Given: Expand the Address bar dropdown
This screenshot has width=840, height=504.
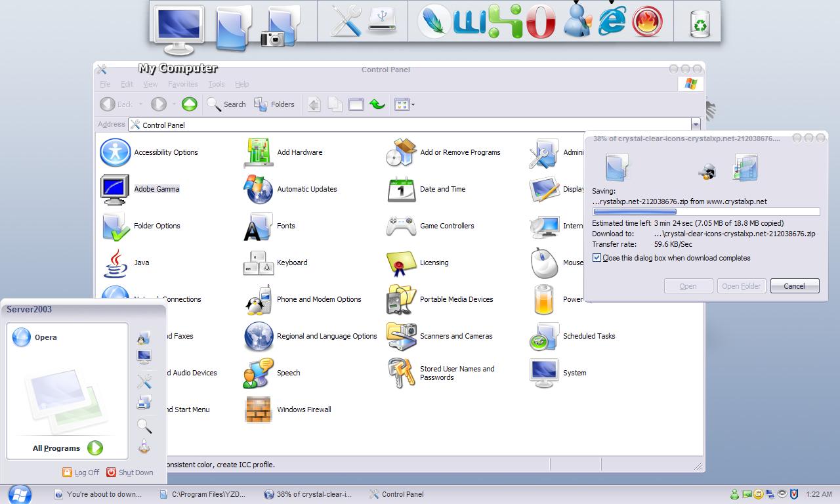Looking at the screenshot, I should 695,125.
